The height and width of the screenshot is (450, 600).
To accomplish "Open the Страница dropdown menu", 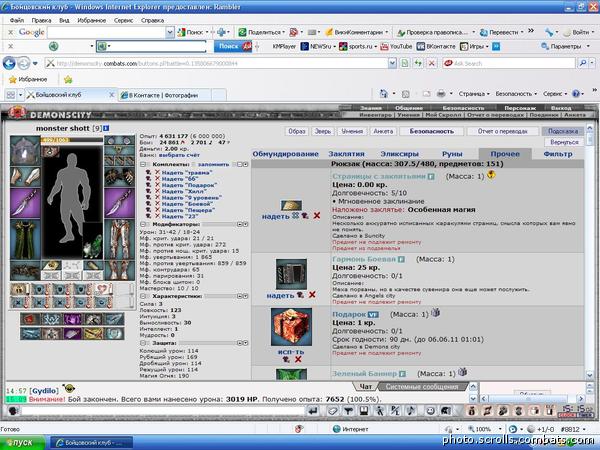I will (474, 94).
